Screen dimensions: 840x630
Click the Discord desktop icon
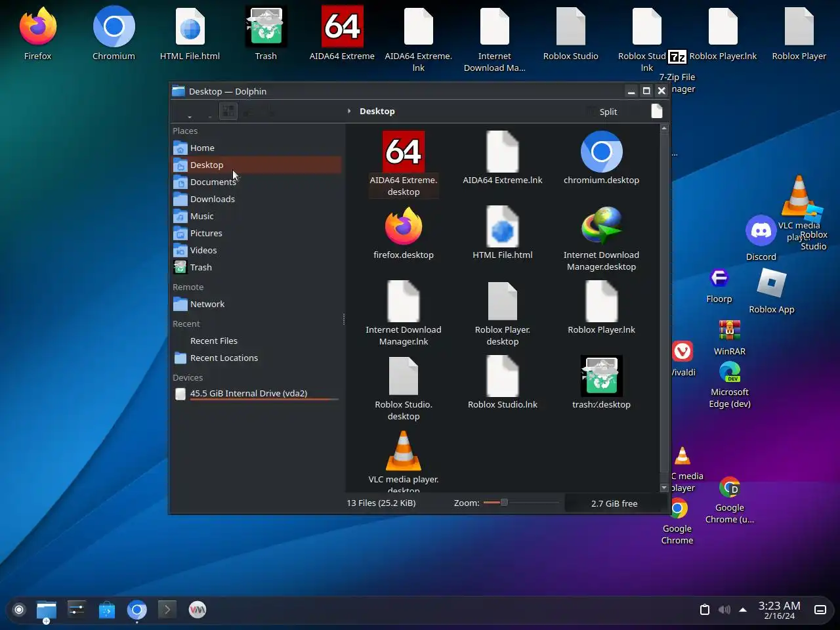pos(761,238)
